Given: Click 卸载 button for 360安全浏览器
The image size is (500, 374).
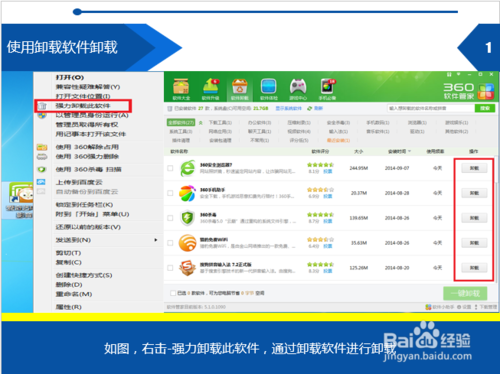Looking at the screenshot, I should pyautogui.click(x=474, y=168).
